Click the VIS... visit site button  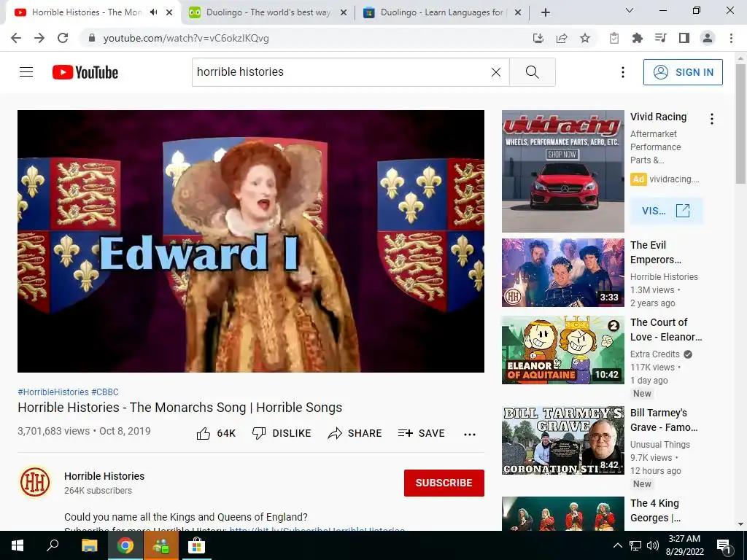(666, 211)
